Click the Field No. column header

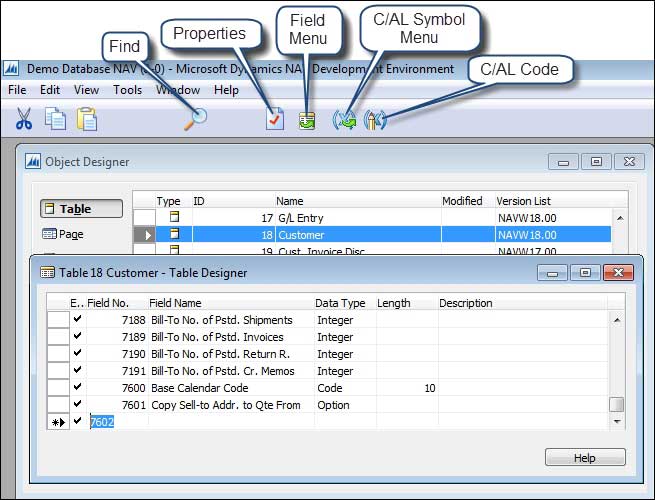108,303
